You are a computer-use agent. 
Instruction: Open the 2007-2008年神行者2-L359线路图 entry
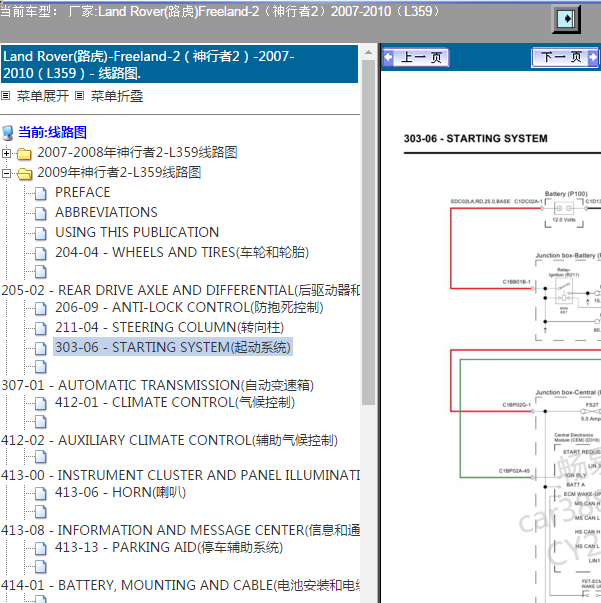pos(137,153)
